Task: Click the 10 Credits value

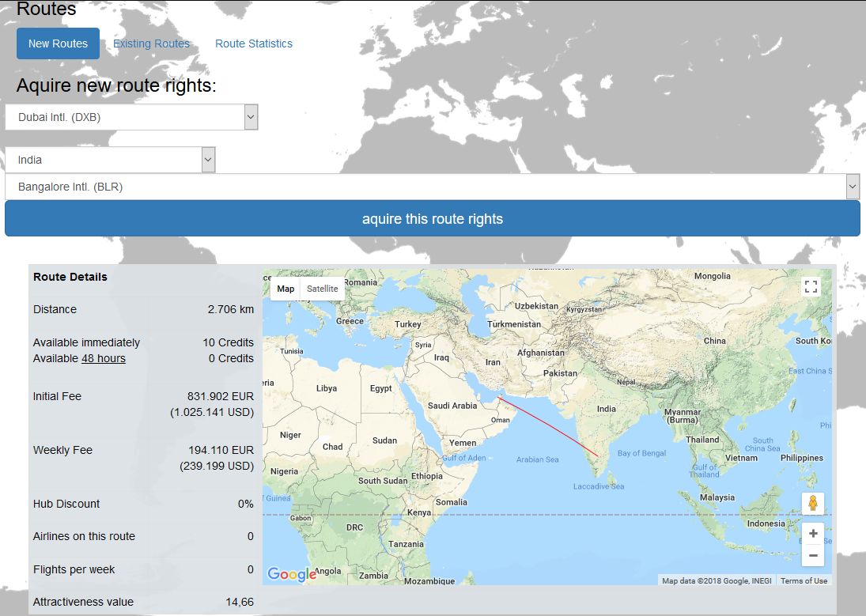Action: pos(228,342)
